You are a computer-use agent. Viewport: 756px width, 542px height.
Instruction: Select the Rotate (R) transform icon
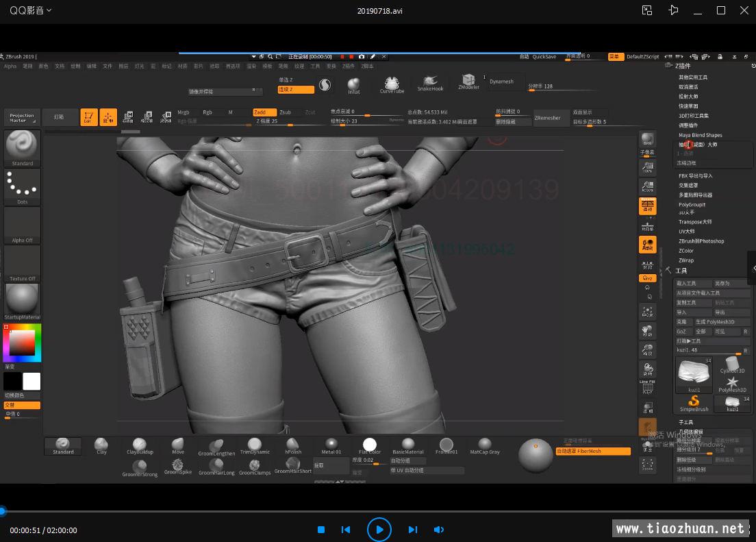coord(166,116)
